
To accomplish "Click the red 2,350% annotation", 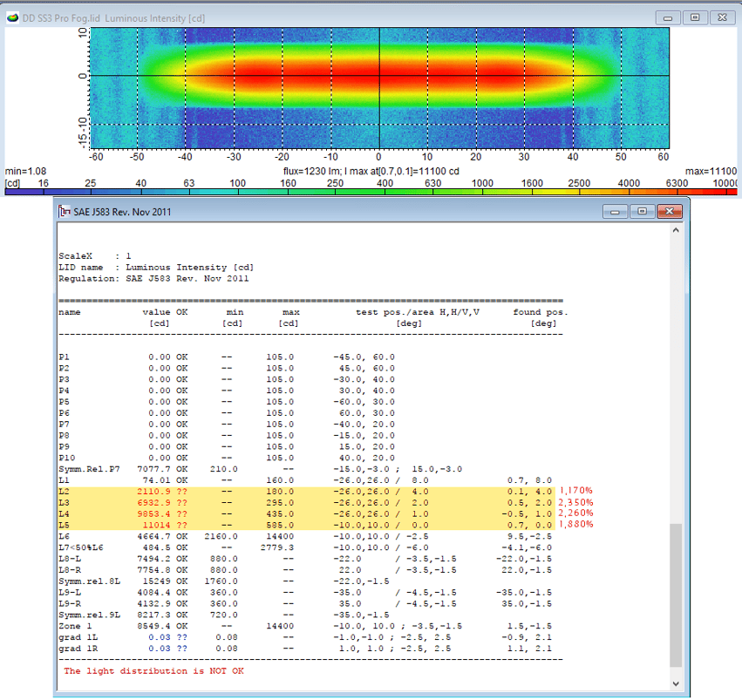I will pos(576,502).
